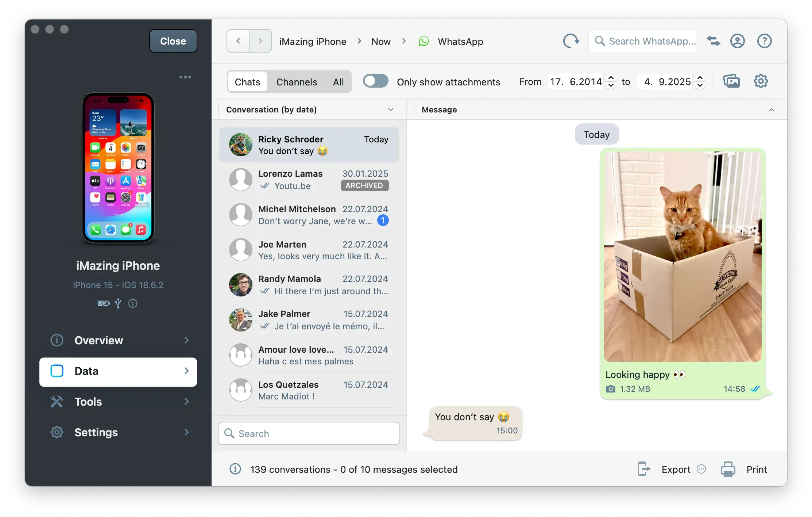Open attachments gallery via the picture icon
The width and height of the screenshot is (812, 517).
732,81
